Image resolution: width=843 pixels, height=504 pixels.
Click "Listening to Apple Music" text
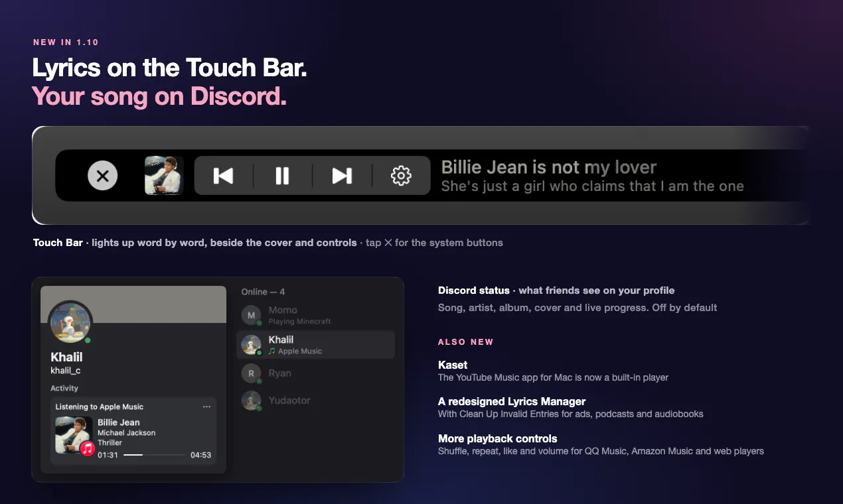click(100, 407)
